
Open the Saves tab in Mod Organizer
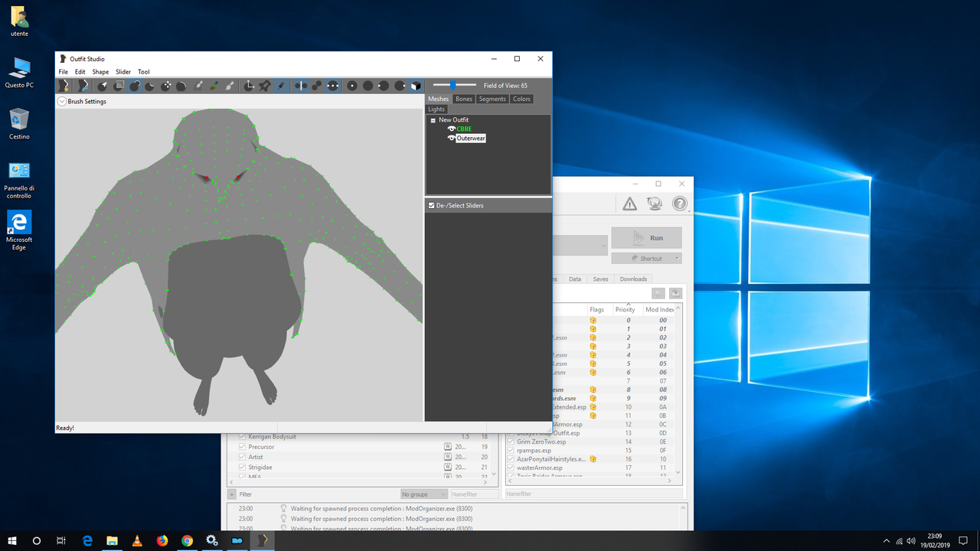pos(600,279)
